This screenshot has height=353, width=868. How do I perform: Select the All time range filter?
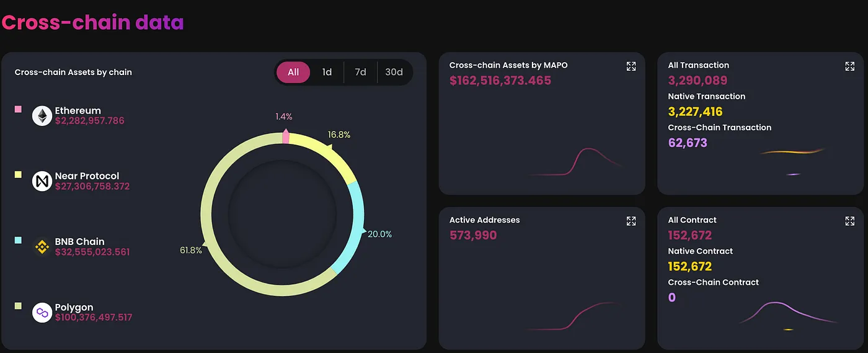pos(293,73)
